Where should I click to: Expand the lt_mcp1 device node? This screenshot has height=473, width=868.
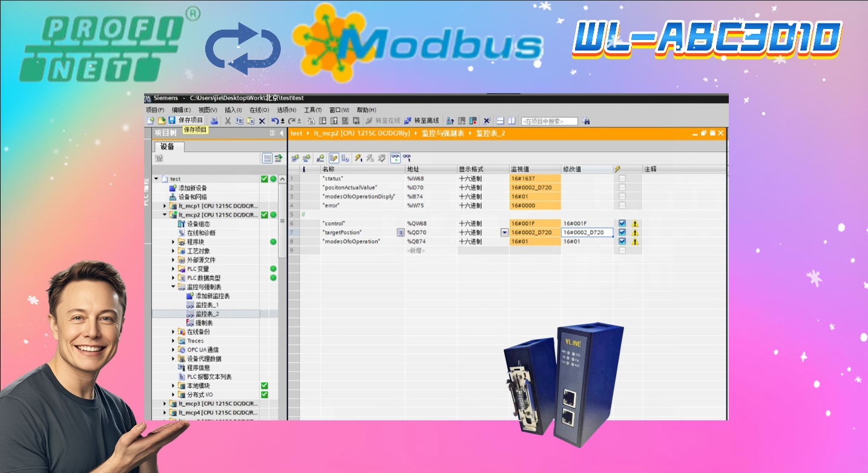pyautogui.click(x=165, y=206)
